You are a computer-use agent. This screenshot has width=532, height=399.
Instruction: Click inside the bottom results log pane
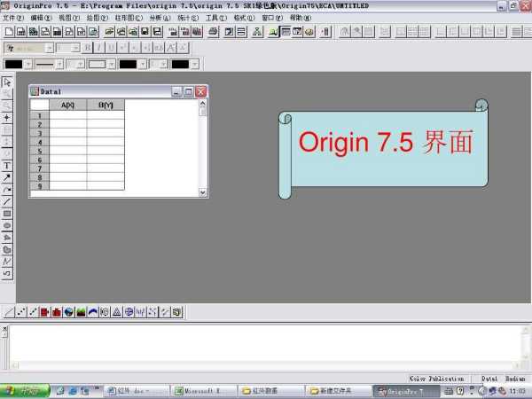click(264, 343)
